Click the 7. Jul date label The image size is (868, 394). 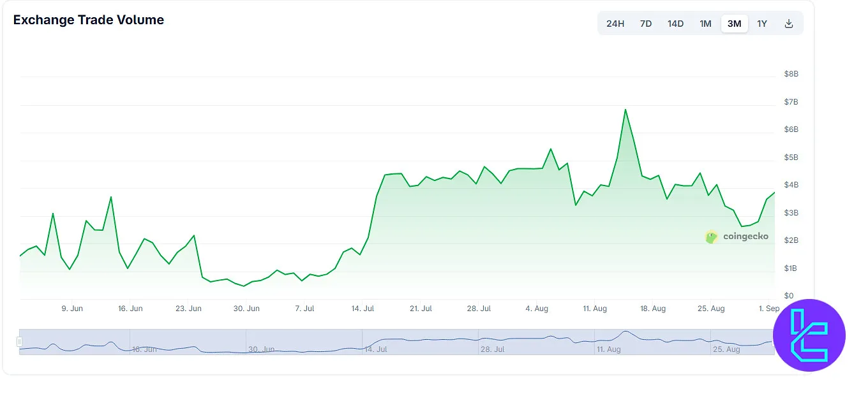tap(304, 309)
